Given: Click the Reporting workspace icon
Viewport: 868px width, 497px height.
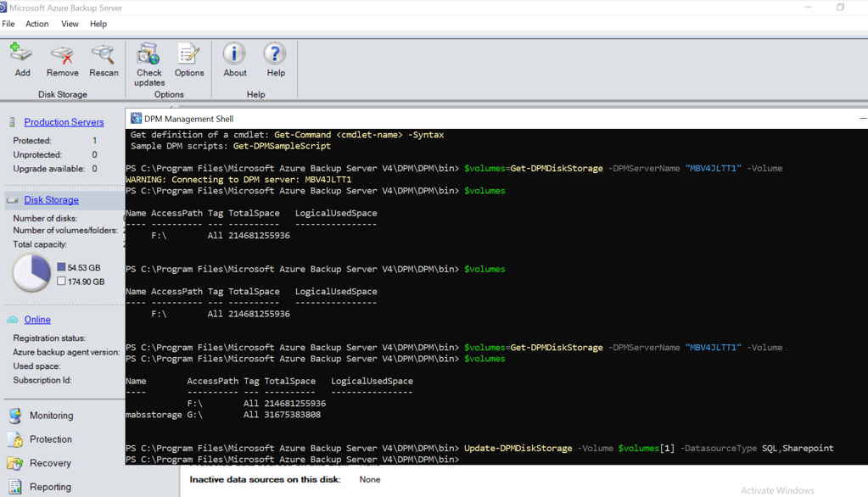Looking at the screenshot, I should coord(16,487).
